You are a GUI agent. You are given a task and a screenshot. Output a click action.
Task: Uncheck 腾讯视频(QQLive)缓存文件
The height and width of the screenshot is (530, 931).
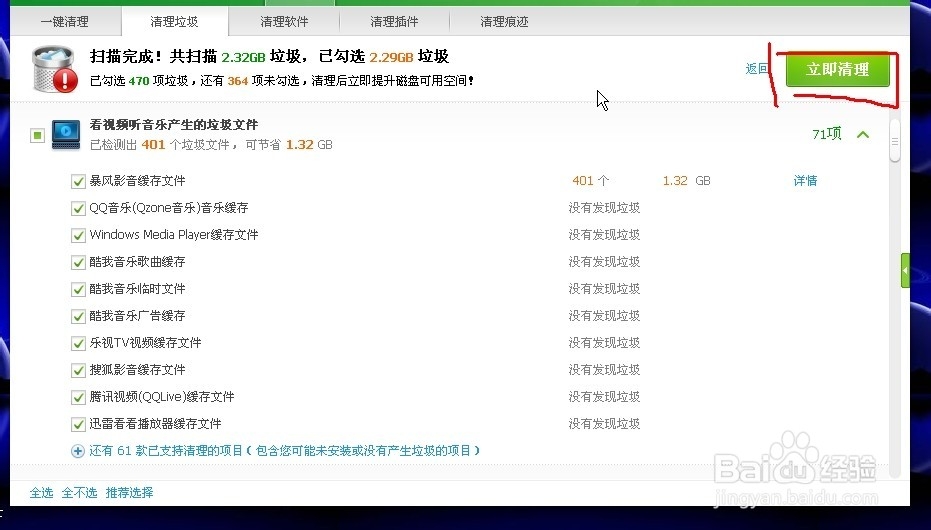click(78, 397)
